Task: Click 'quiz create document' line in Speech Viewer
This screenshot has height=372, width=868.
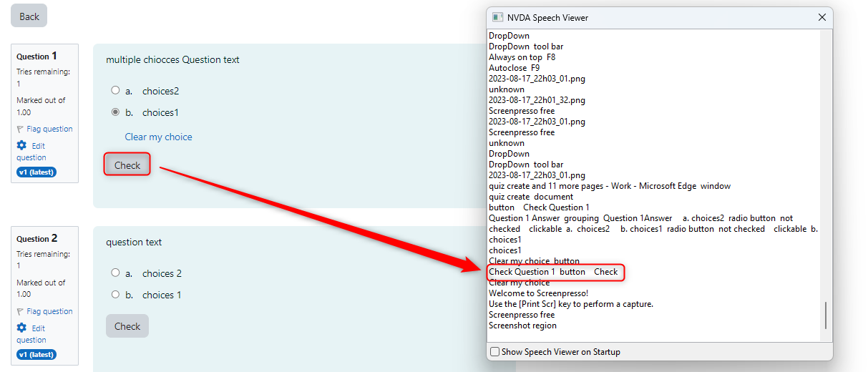Action: [x=530, y=197]
